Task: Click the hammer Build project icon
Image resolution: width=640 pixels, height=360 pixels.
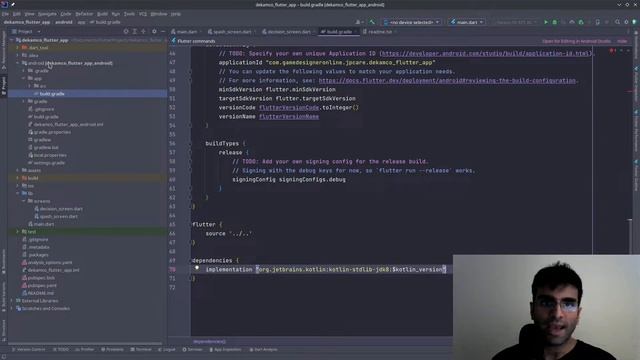Action: 372,22
